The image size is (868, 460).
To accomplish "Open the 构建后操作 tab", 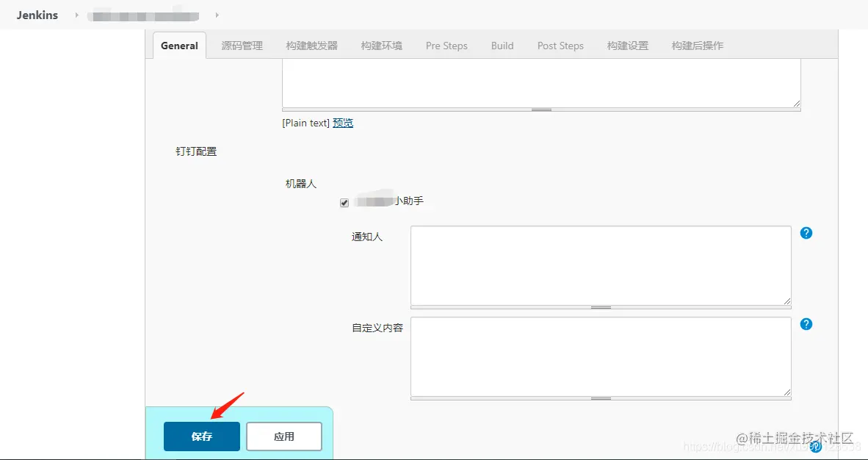I will tap(698, 46).
